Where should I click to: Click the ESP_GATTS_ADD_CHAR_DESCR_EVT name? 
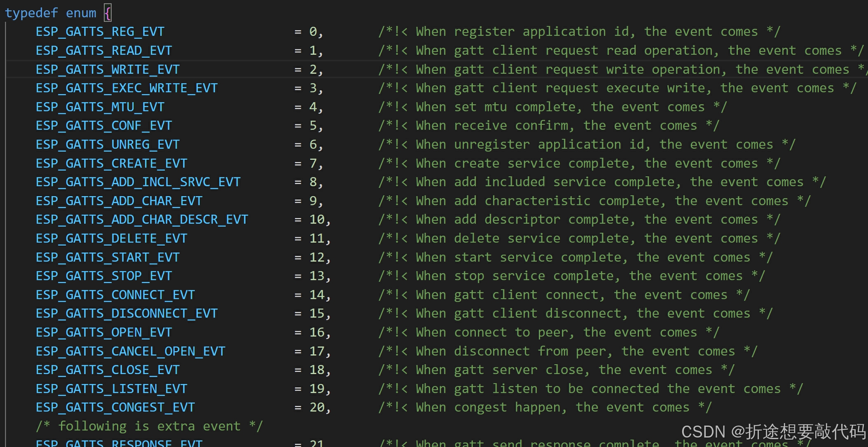coord(142,220)
